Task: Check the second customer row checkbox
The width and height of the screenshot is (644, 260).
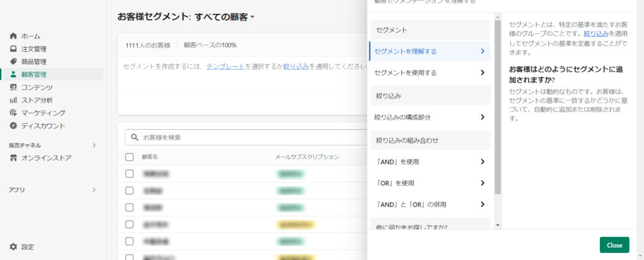Action: coord(130,190)
